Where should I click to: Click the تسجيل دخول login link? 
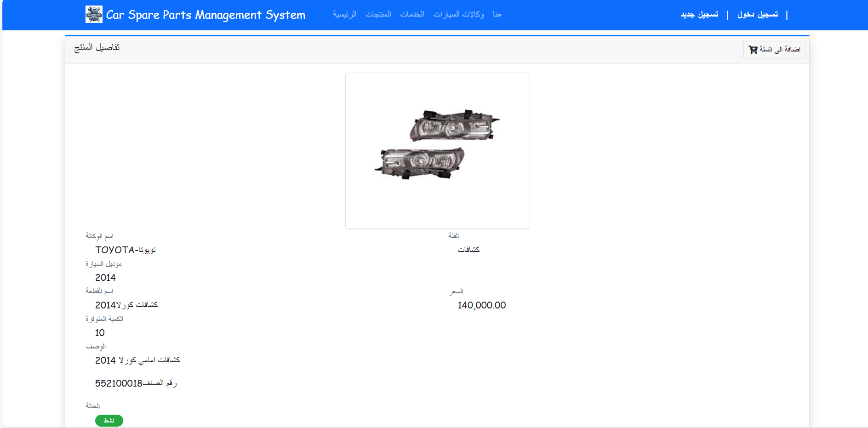[758, 15]
